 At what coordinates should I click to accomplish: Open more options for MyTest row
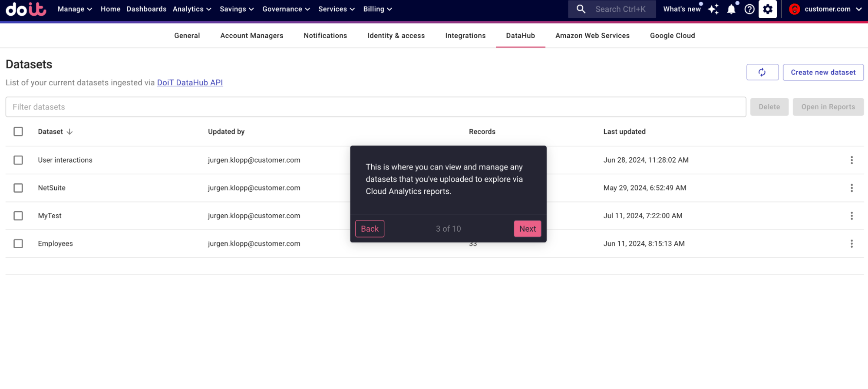851,216
